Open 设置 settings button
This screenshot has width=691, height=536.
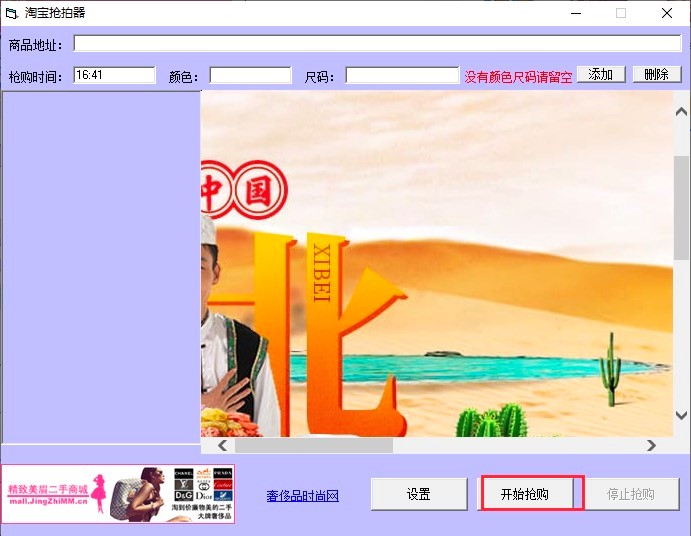(x=419, y=494)
